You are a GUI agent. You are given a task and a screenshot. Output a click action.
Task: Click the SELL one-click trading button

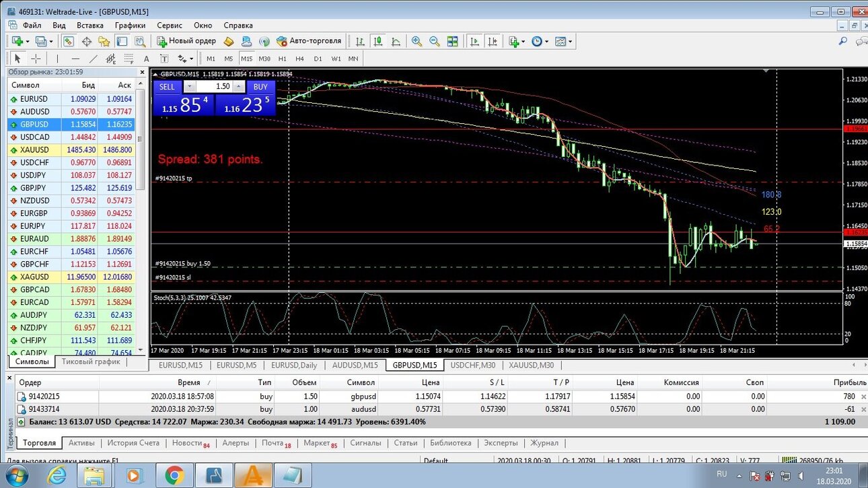(167, 86)
